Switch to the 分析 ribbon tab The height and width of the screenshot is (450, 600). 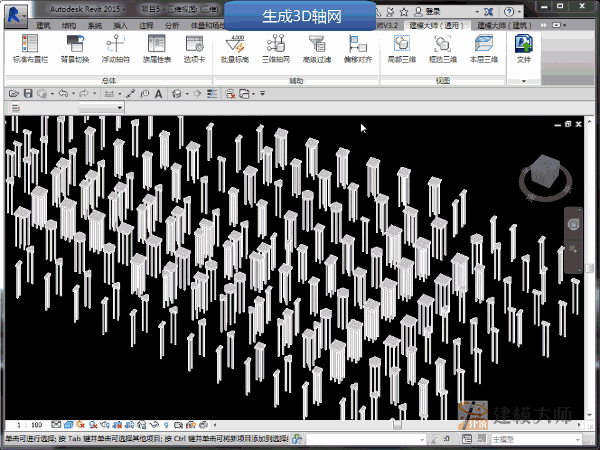172,26
